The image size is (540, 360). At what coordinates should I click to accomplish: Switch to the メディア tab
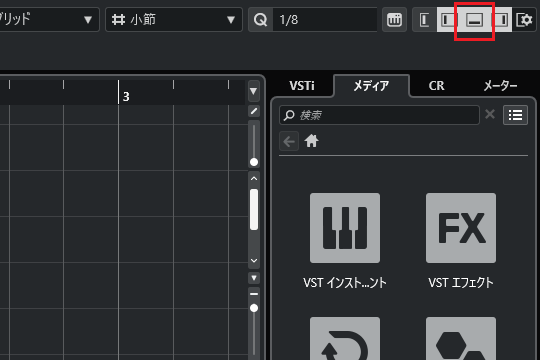coord(371,86)
